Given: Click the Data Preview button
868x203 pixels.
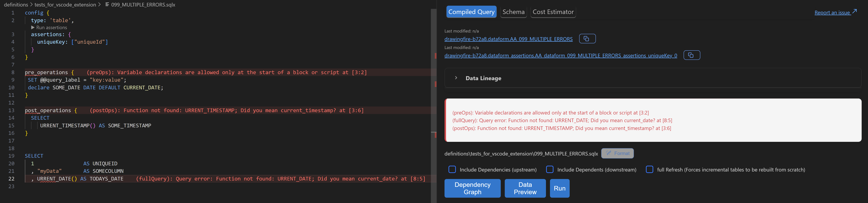Looking at the screenshot, I should coord(525,188).
